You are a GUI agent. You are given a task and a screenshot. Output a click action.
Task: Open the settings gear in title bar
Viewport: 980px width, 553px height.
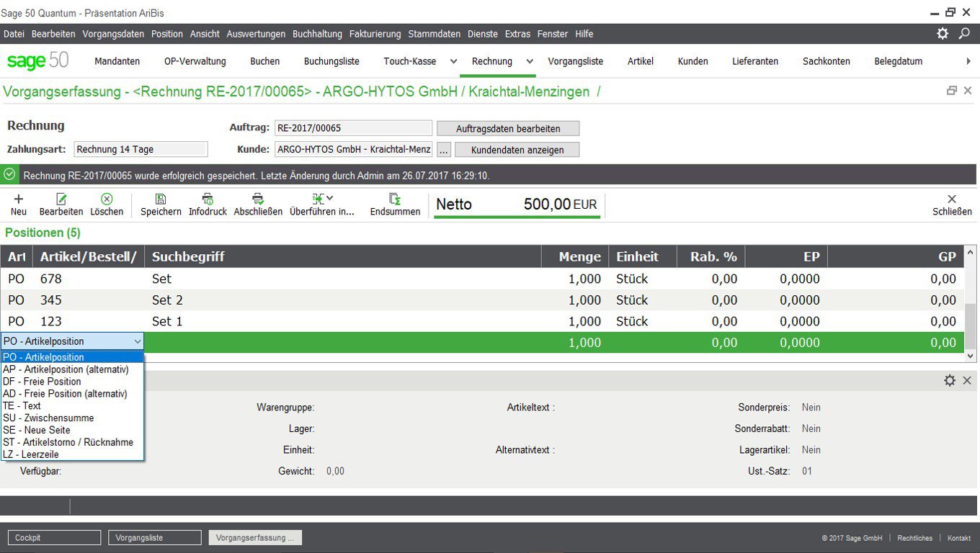click(943, 34)
